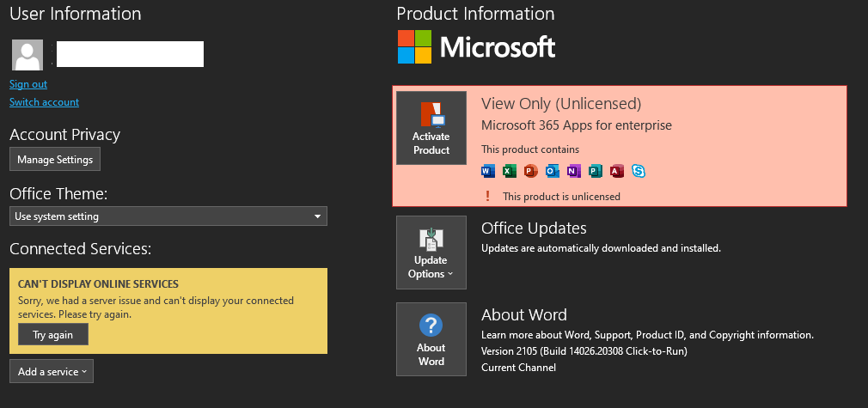This screenshot has height=408, width=868.
Task: Sign out of the account
Action: [x=28, y=84]
